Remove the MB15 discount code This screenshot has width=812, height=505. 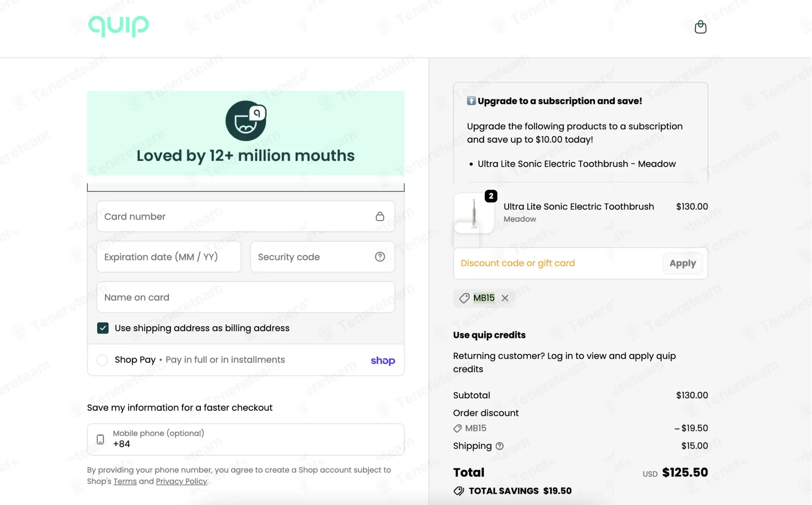(x=505, y=298)
